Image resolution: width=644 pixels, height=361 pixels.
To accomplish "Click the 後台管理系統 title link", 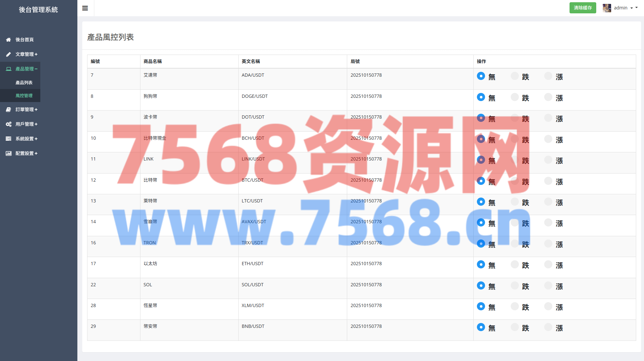I will point(38,10).
